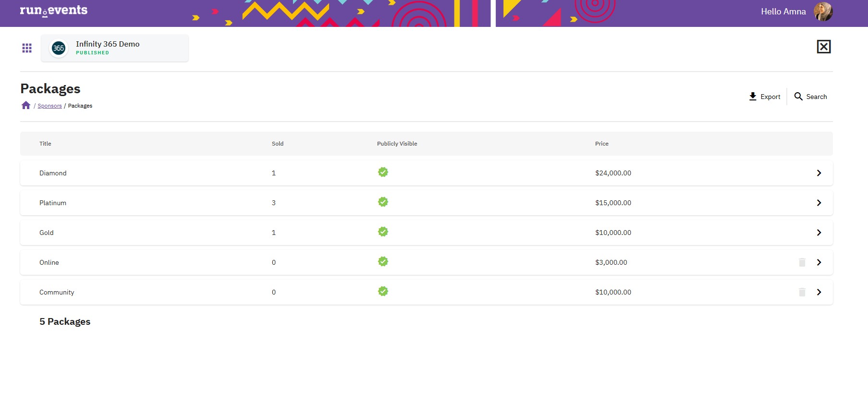Viewport: 868px width, 418px height.
Task: Open the apps grid menu icon
Action: pyautogui.click(x=27, y=48)
